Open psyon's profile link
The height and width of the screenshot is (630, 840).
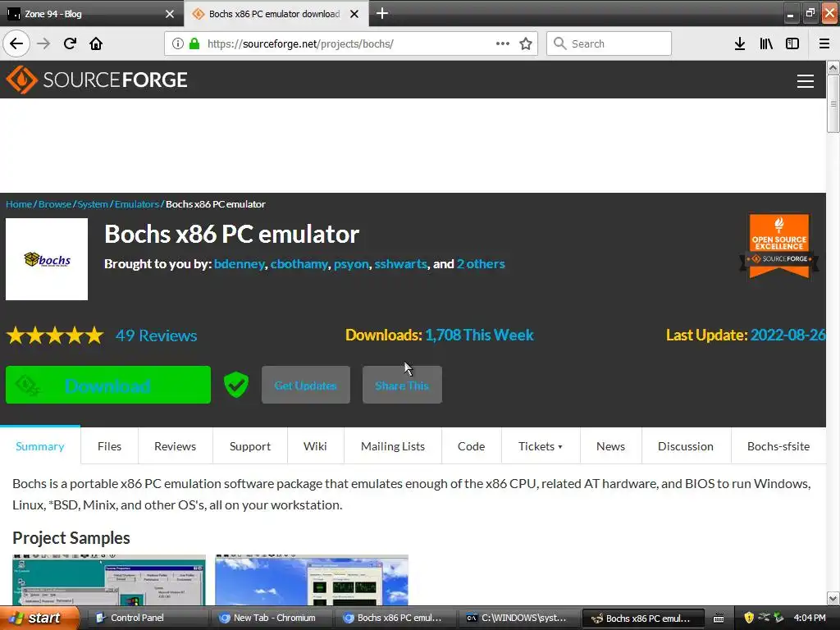point(351,263)
